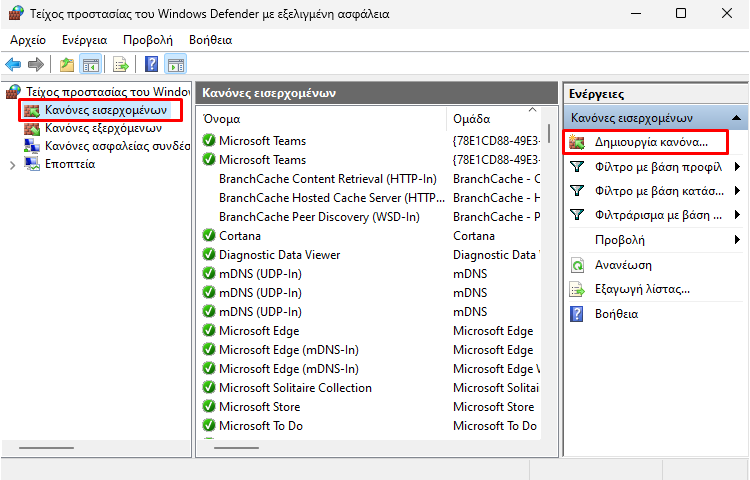Click the Ανανέωση refresh icon
Image resolution: width=750 pixels, height=480 pixels.
point(577,265)
